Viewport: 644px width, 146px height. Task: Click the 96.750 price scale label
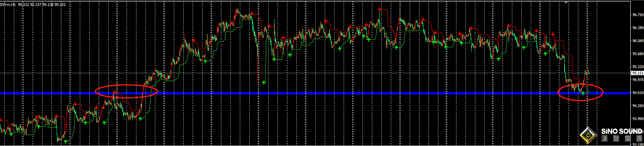[638, 15]
